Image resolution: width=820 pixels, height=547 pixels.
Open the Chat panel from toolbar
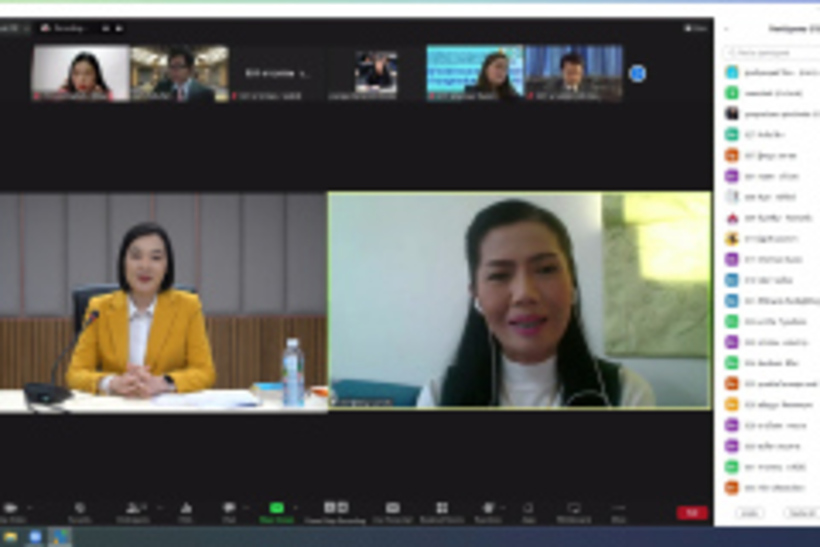pyautogui.click(x=229, y=512)
